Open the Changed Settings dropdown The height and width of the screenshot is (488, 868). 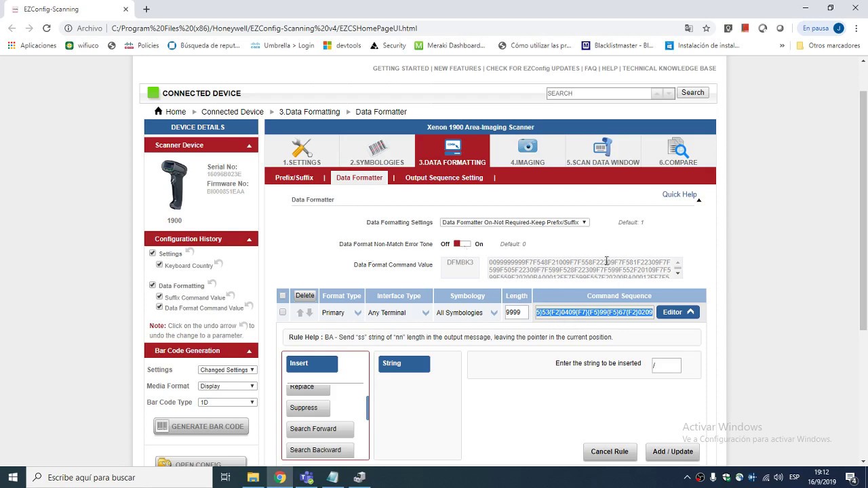click(x=227, y=370)
